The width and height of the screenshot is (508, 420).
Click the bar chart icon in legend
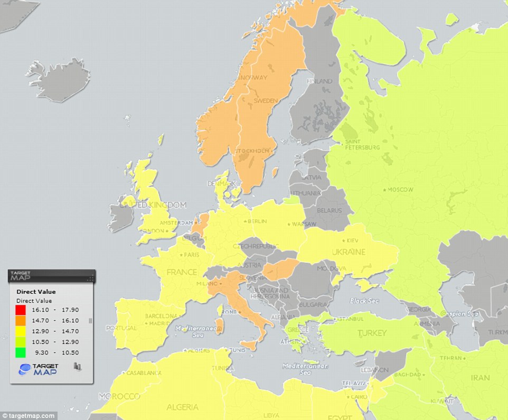[x=77, y=366]
